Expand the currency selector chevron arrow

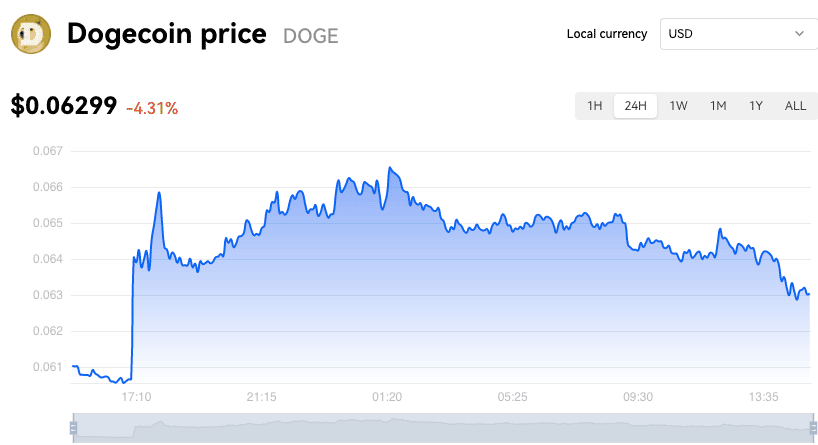tap(799, 34)
